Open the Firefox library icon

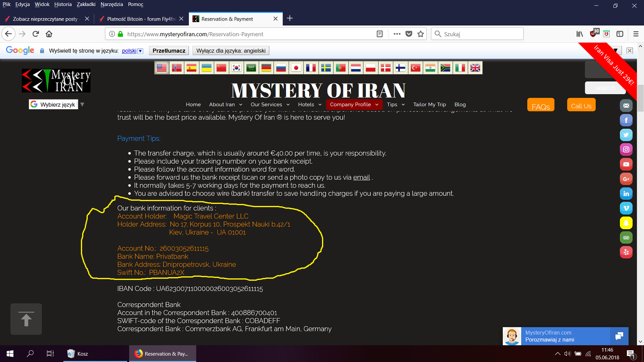[580, 34]
